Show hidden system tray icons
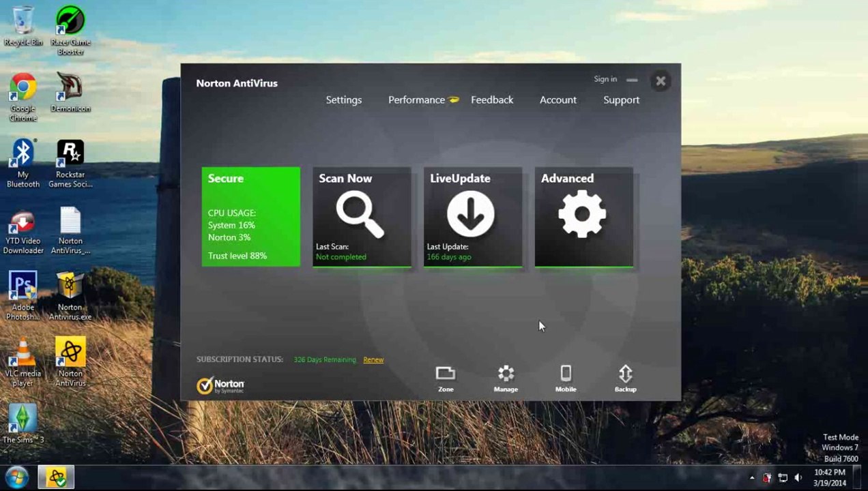This screenshot has width=868, height=491. (752, 478)
